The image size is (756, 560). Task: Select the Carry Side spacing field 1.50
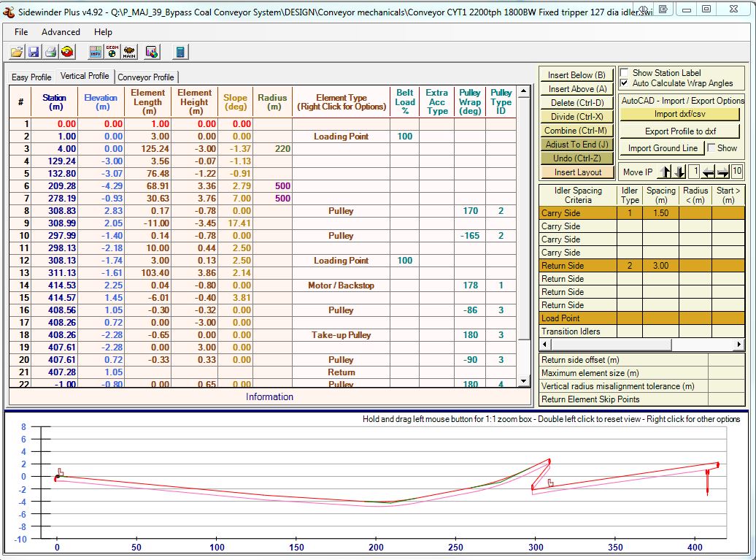[x=661, y=213]
